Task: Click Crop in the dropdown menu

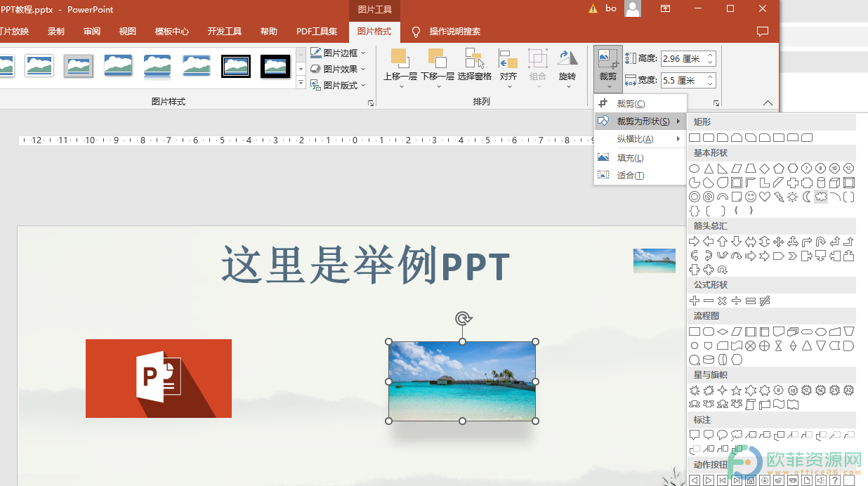Action: click(640, 104)
